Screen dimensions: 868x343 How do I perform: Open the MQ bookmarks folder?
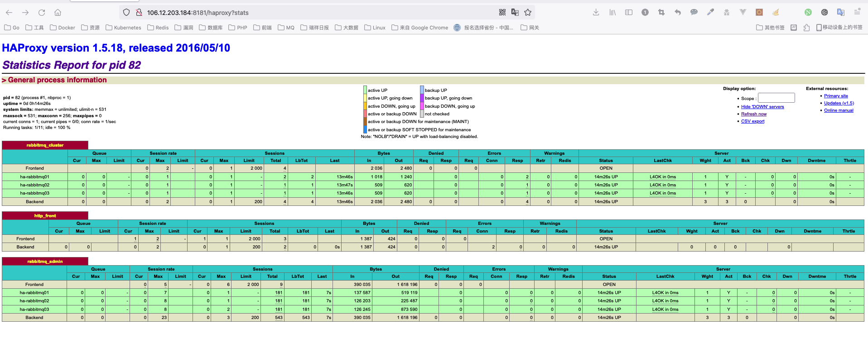pos(286,28)
